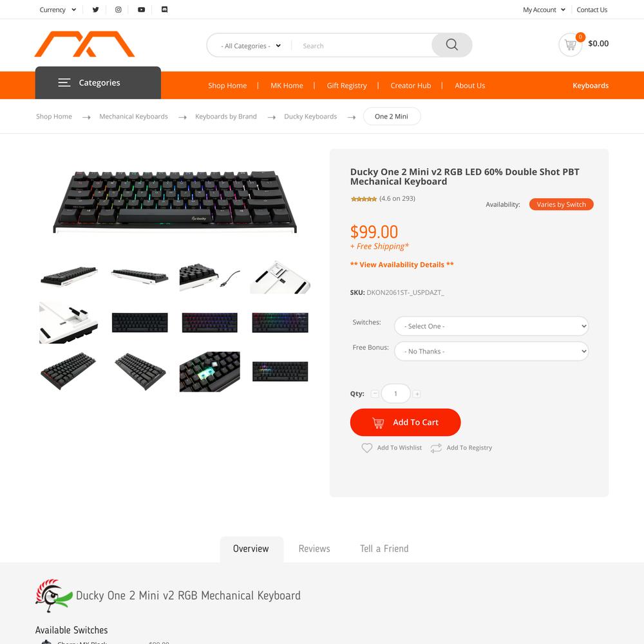Expand the Free Bonus dropdown
This screenshot has width=644, height=644.
point(491,351)
